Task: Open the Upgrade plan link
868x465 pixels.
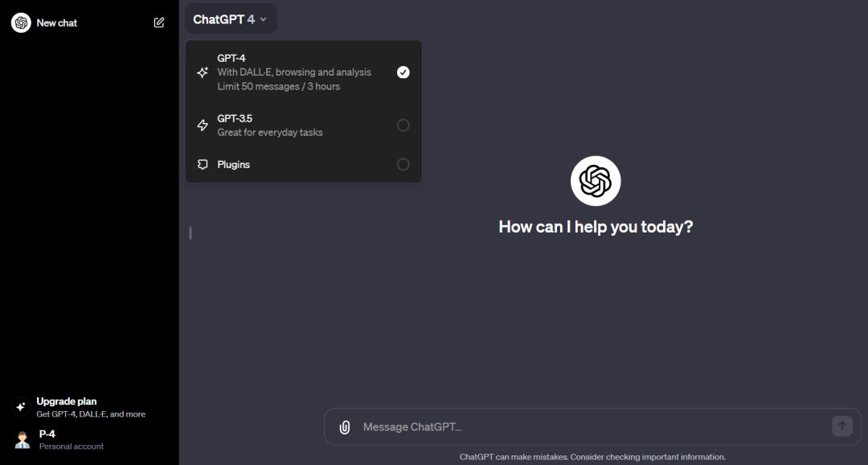Action: point(88,407)
